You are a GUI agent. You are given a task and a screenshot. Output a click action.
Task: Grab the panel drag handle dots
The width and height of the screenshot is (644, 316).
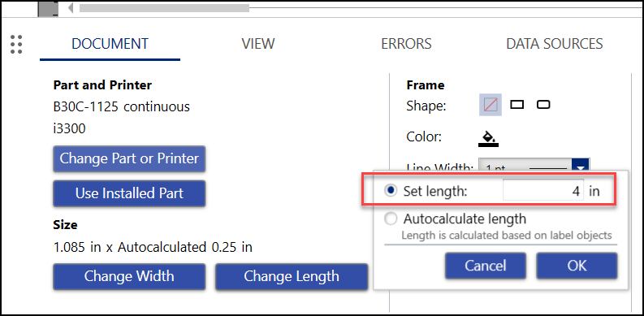16,44
